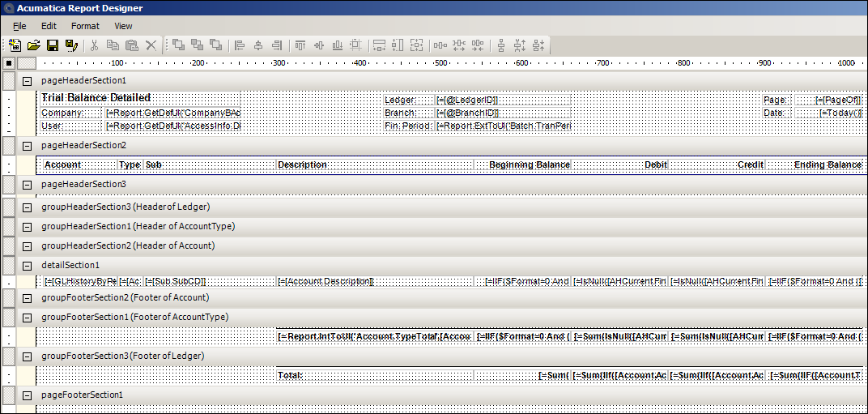Click the Paste clipboard icon
The image size is (868, 414).
(132, 45)
